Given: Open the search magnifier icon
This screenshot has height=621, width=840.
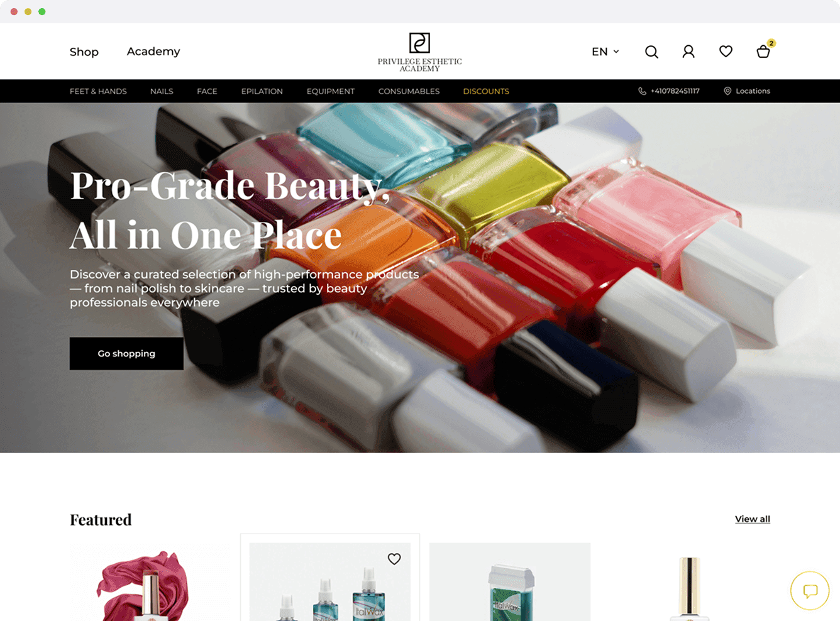Looking at the screenshot, I should [x=651, y=52].
